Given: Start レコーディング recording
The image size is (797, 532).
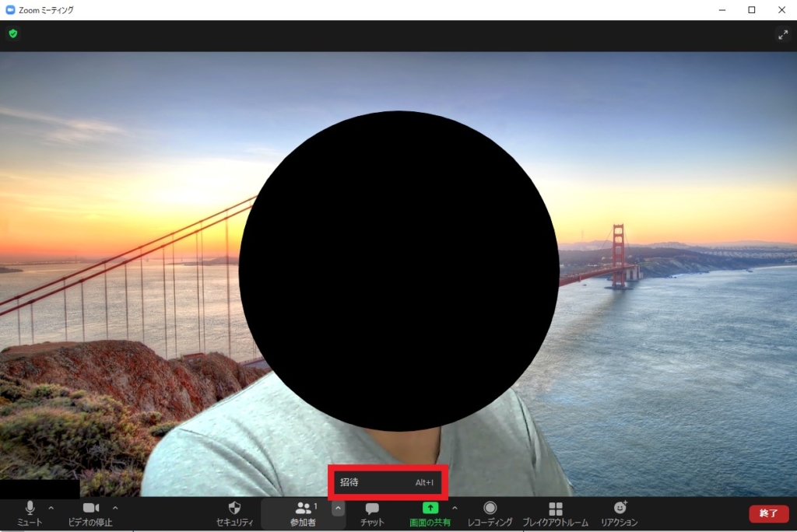Looking at the screenshot, I should 490,513.
